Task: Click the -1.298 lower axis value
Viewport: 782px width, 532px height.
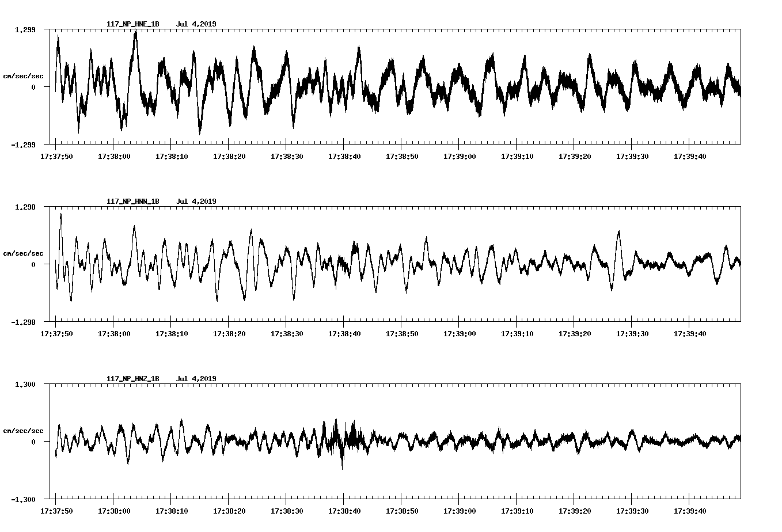Action: pyautogui.click(x=23, y=322)
